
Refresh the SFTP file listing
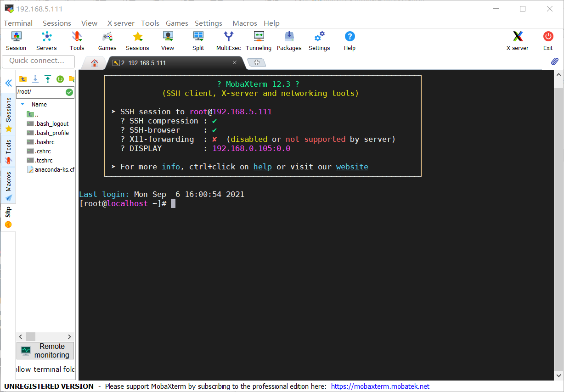pyautogui.click(x=60, y=79)
